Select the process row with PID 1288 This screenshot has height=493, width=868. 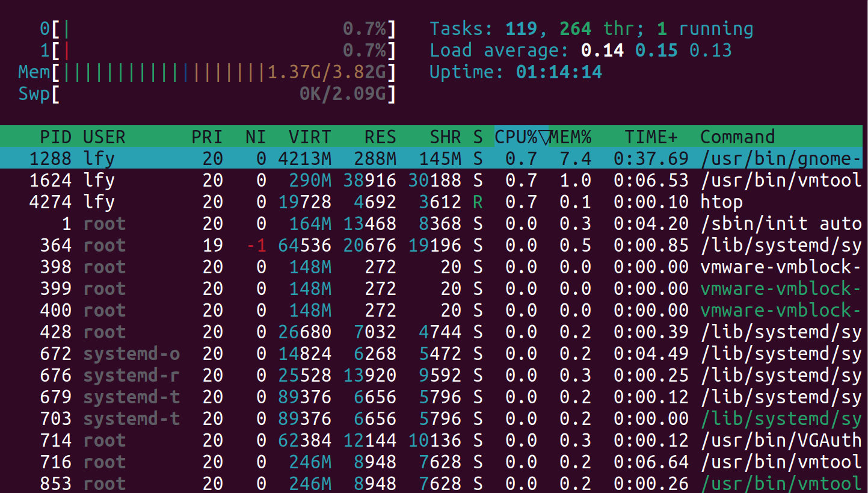pos(431,158)
